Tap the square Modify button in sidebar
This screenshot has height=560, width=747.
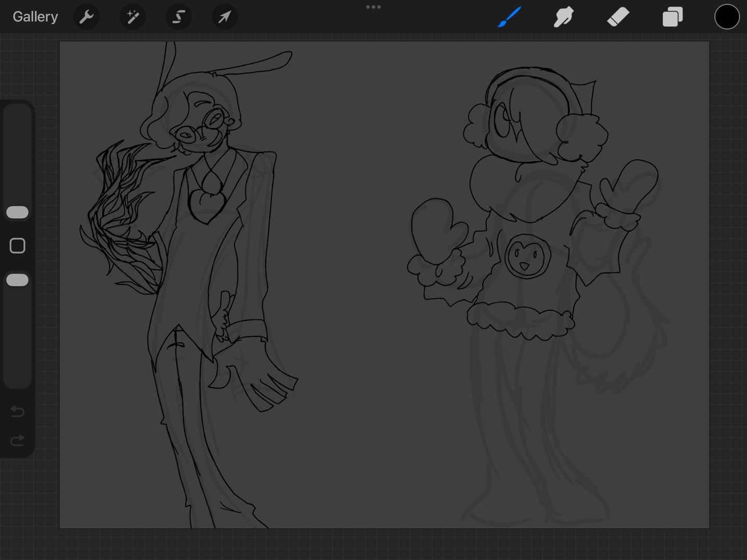17,246
